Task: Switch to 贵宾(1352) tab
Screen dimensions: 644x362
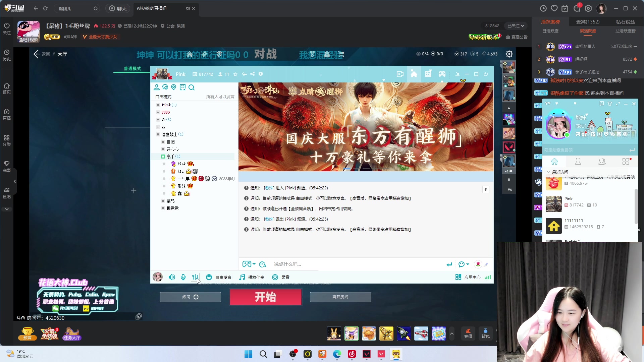Action: [x=588, y=22]
